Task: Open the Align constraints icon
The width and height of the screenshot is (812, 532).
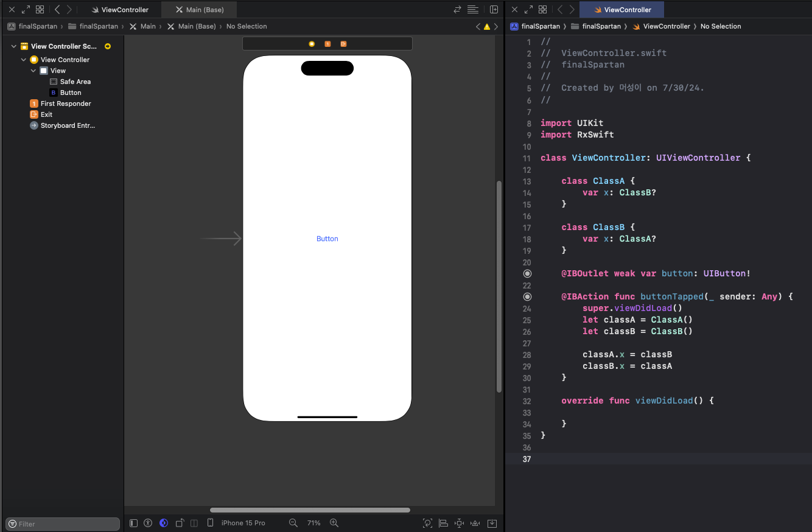Action: pyautogui.click(x=444, y=523)
